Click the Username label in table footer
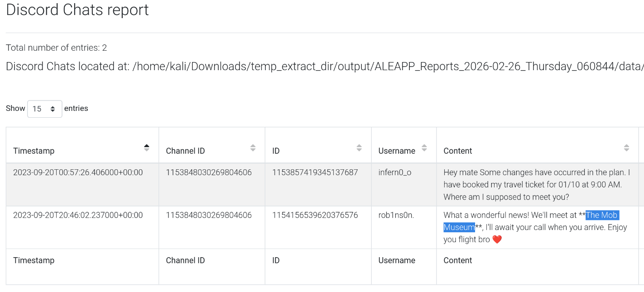 [x=397, y=260]
